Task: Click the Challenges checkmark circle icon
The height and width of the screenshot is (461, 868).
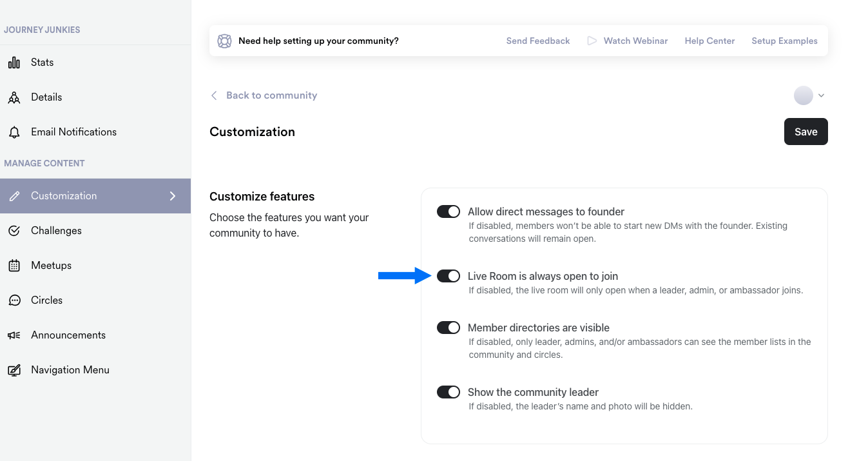Action: [14, 231]
